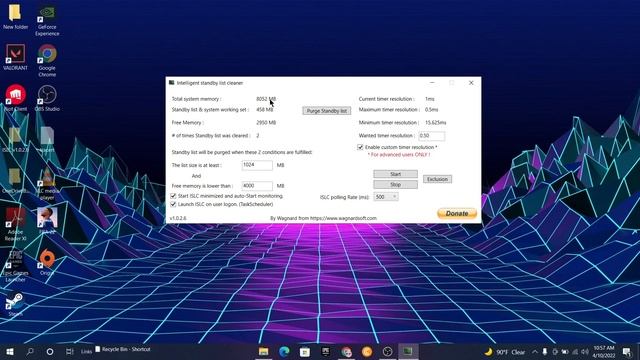Open the Exclusion list button
This screenshot has height=360, width=640.
point(437,179)
